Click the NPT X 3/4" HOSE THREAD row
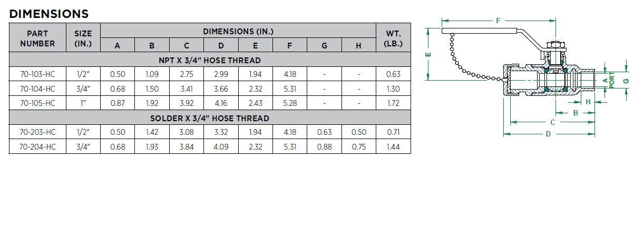The height and width of the screenshot is (226, 644). (210, 60)
